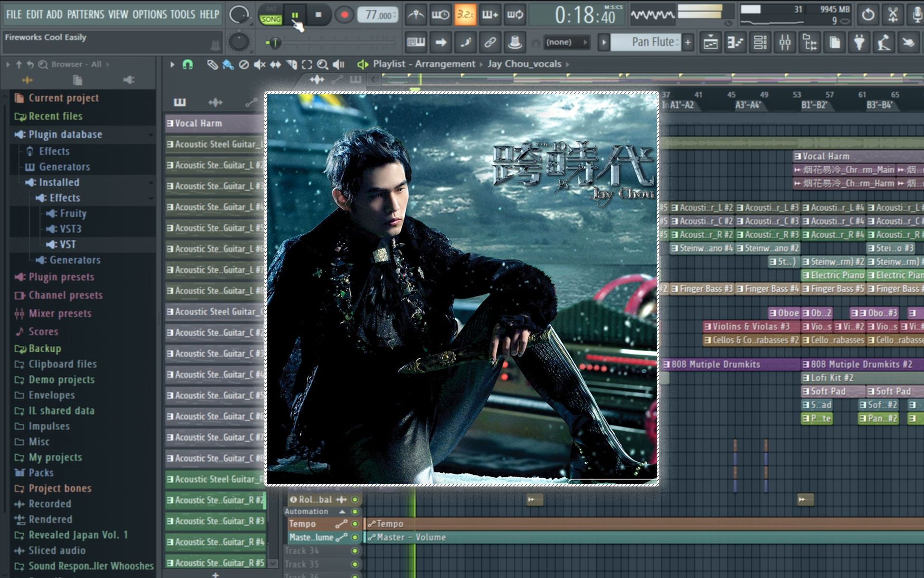Open the plugin picker plug icon
Screen dimensions: 924x578
pos(859,42)
